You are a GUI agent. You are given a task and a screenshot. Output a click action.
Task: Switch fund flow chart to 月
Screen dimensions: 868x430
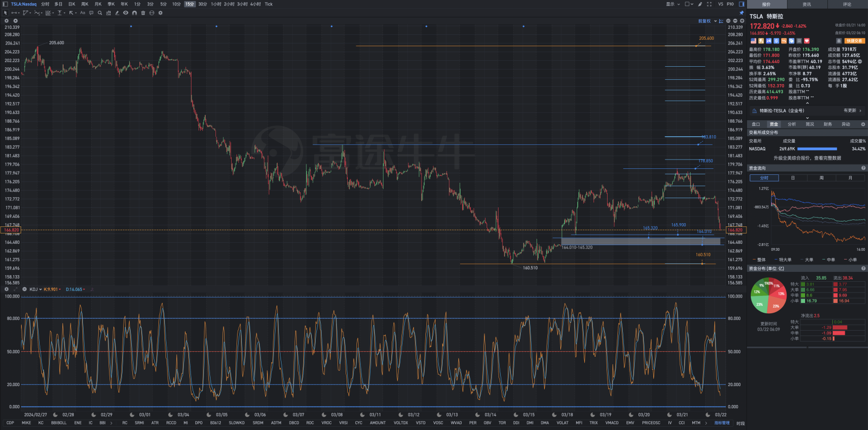pos(850,178)
